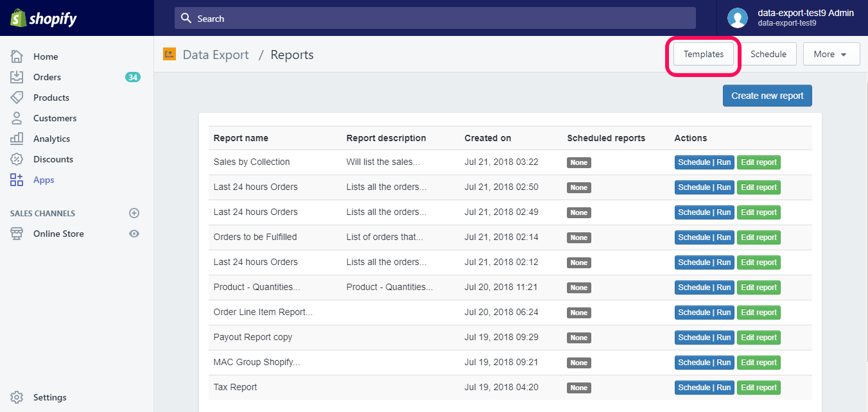Open the Templates tab

(703, 54)
